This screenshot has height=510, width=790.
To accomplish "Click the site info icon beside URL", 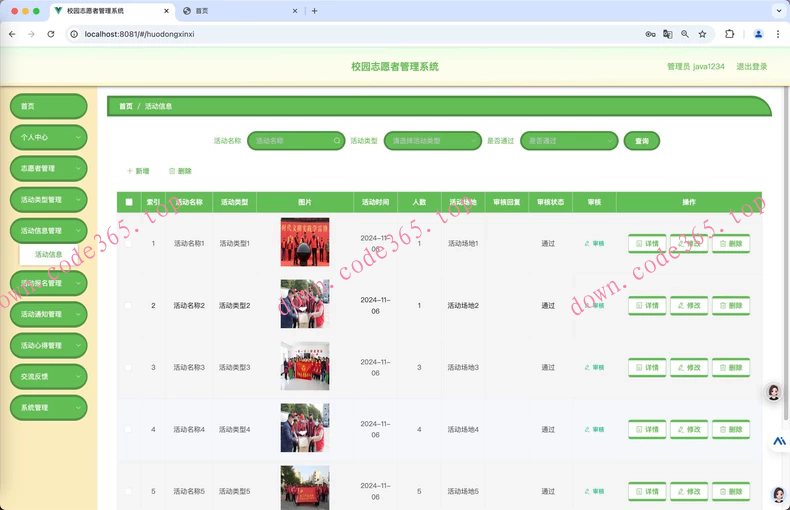I will [74, 34].
